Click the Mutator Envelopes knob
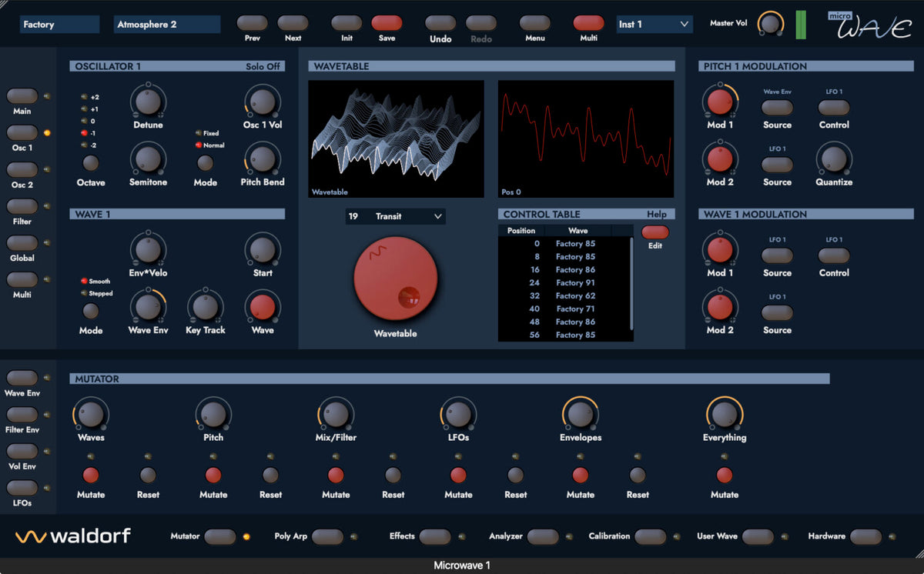 581,414
